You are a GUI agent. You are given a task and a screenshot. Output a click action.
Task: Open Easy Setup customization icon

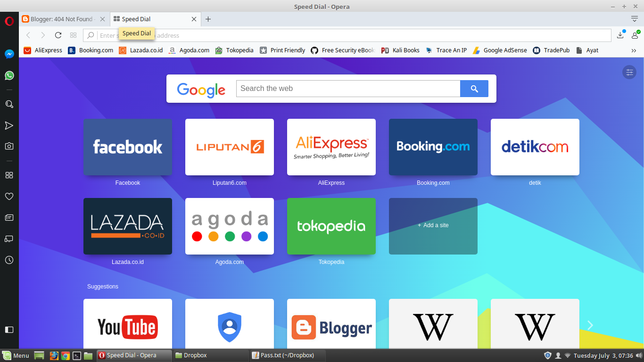629,72
